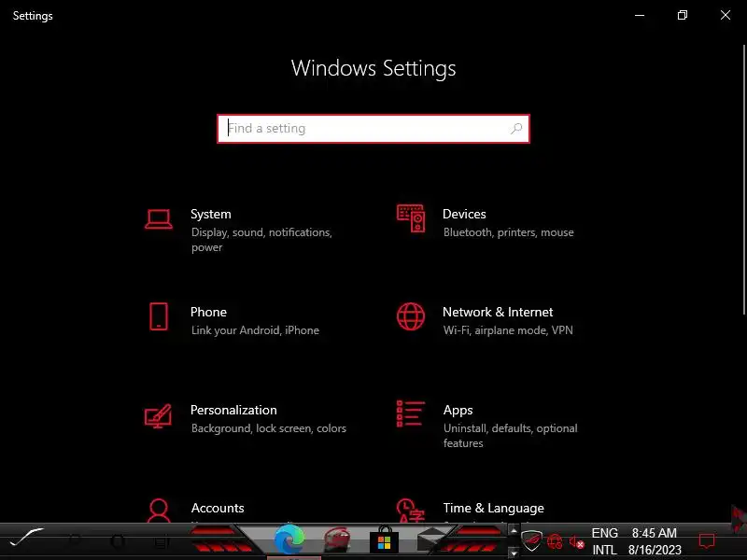Open the ENG INTL language indicator

pos(604,541)
